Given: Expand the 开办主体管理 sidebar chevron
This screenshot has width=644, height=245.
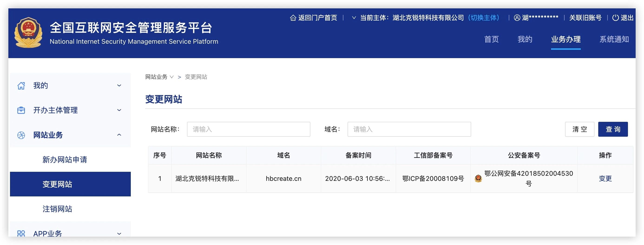Looking at the screenshot, I should 119,110.
